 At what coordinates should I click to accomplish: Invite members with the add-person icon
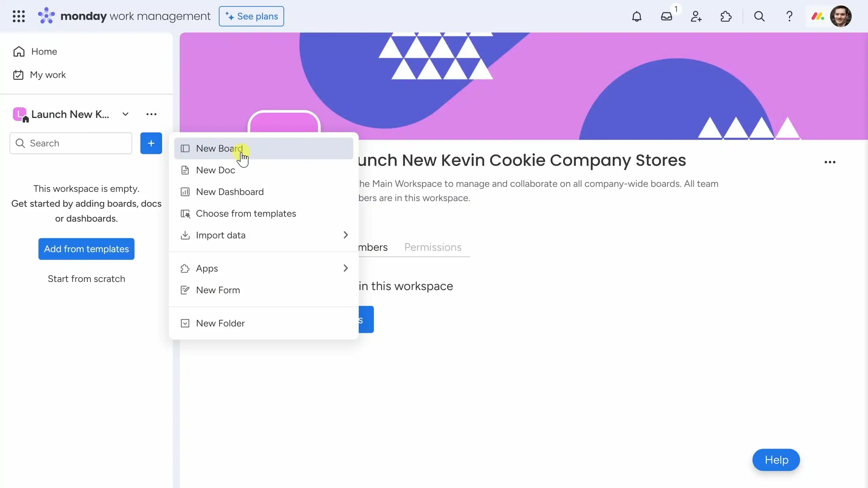pyautogui.click(x=696, y=16)
